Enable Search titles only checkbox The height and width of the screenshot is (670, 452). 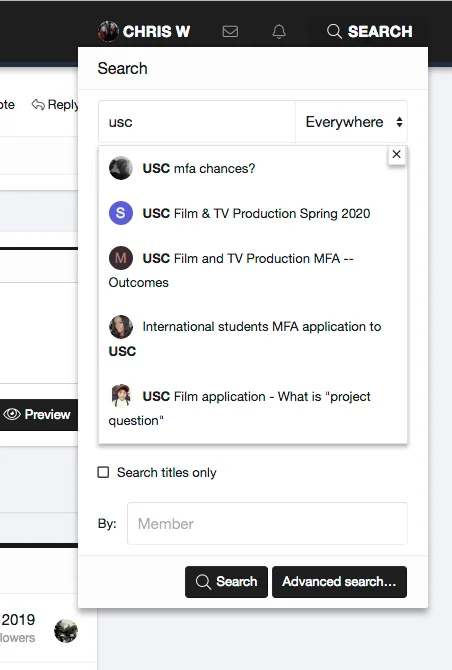coord(103,472)
